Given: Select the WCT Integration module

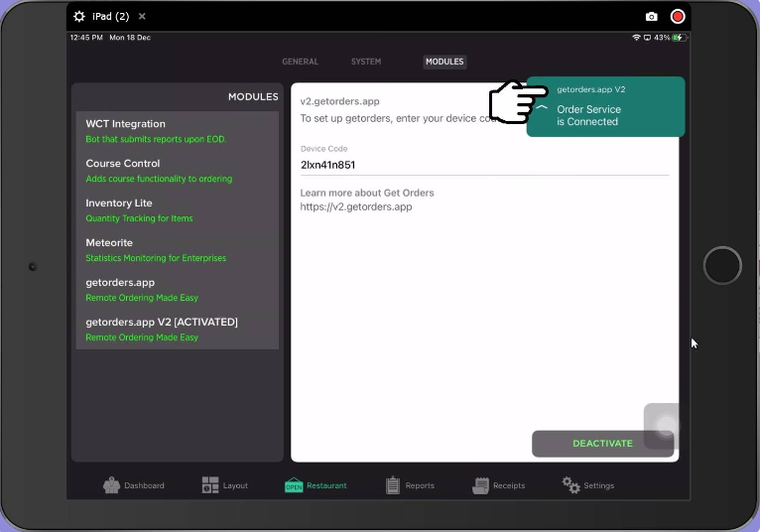Looking at the screenshot, I should coord(178,131).
